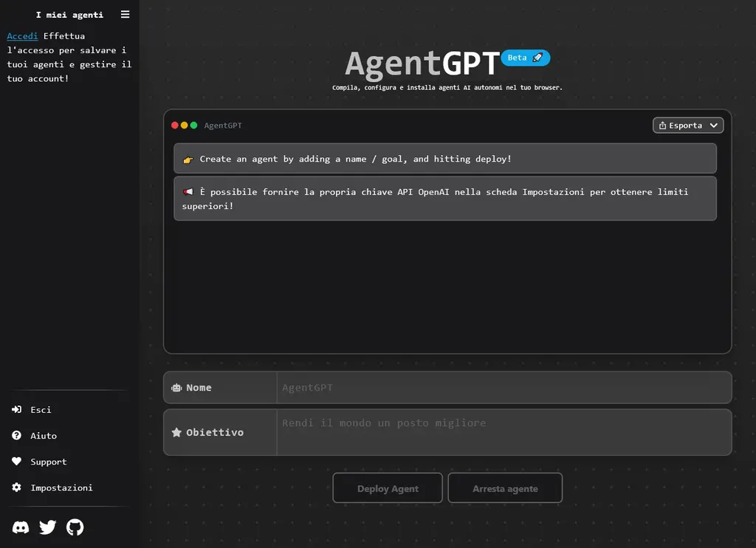
Task: Click the 'I miei agenti' heading
Action: point(69,15)
